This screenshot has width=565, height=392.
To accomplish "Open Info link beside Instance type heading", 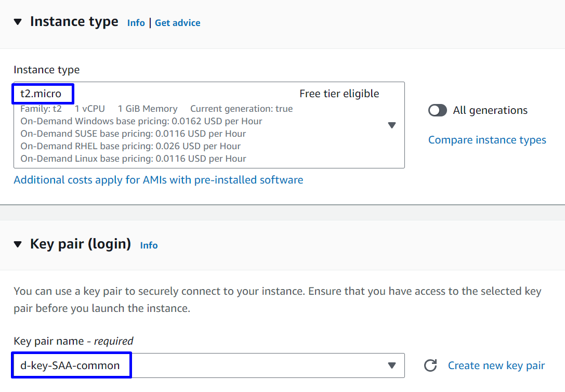I will (136, 23).
